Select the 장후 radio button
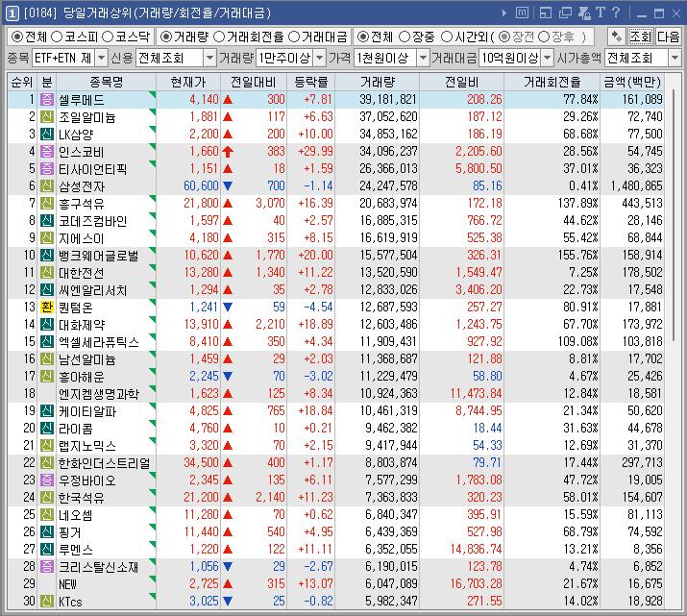Screen dimensions: 687x616 click(x=544, y=37)
